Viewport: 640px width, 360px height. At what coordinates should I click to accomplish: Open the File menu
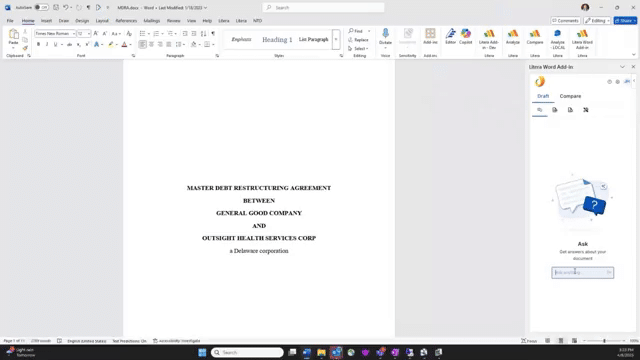tap(10, 20)
